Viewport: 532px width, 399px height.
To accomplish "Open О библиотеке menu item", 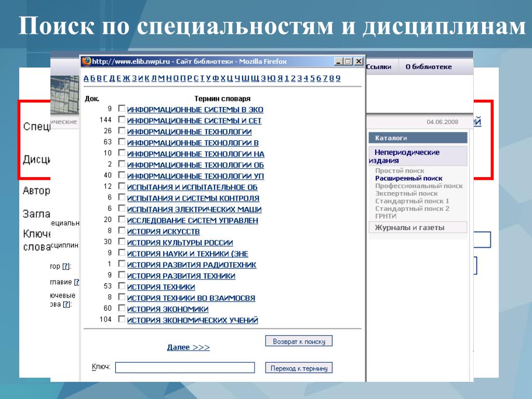I will point(429,67).
